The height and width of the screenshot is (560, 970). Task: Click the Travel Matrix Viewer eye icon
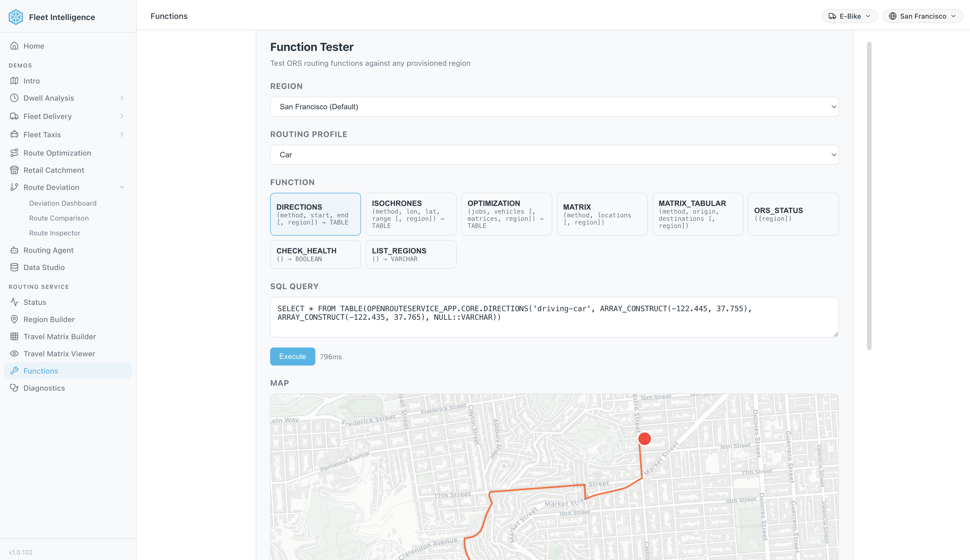tap(14, 354)
